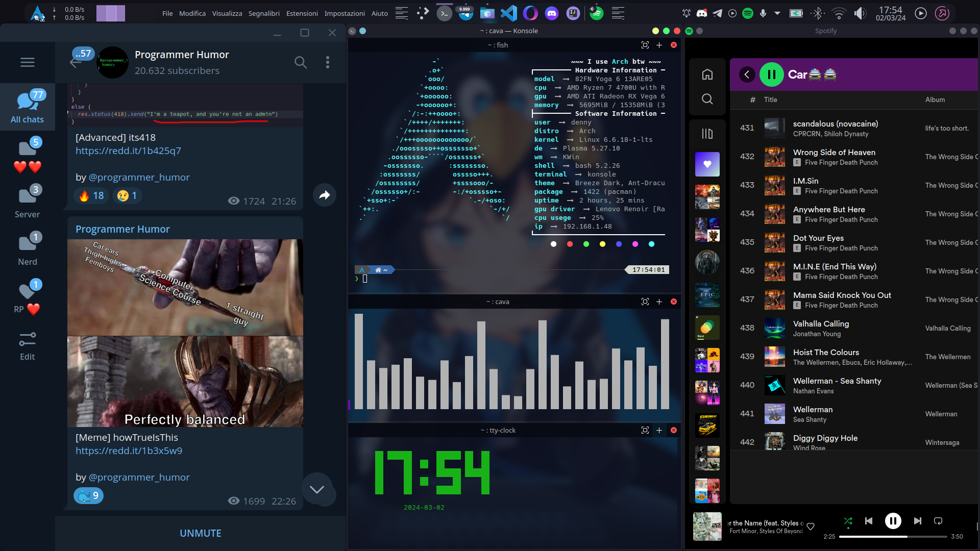Select the Server chat folder tab
The width and height of the screenshot is (980, 551).
(x=28, y=202)
